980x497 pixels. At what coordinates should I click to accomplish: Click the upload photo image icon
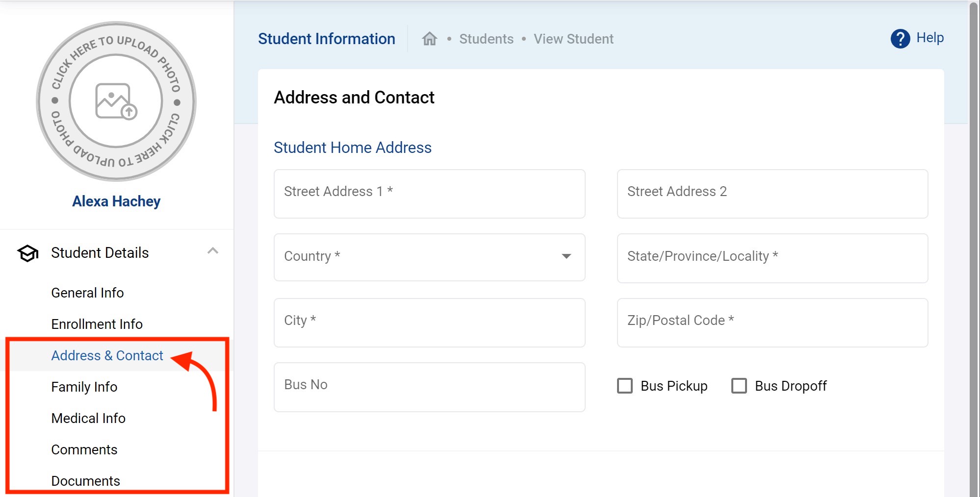[x=116, y=101]
